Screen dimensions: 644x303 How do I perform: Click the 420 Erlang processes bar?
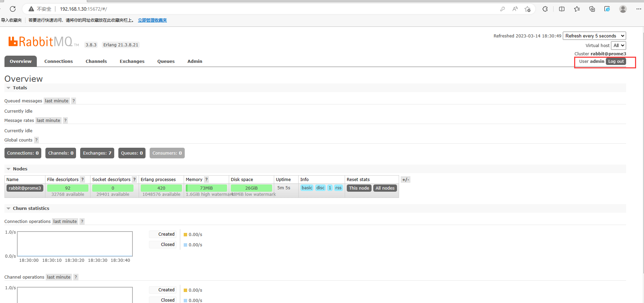coord(161,188)
